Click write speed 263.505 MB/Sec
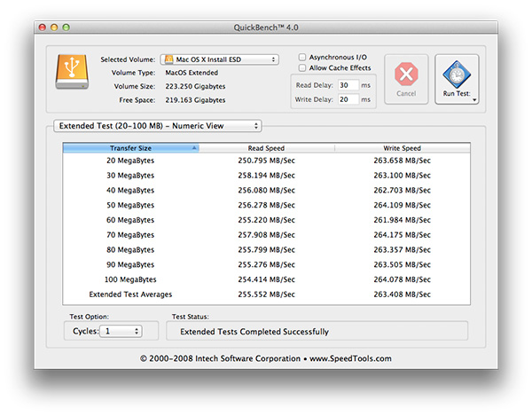The height and width of the screenshot is (416, 532). pyautogui.click(x=402, y=264)
